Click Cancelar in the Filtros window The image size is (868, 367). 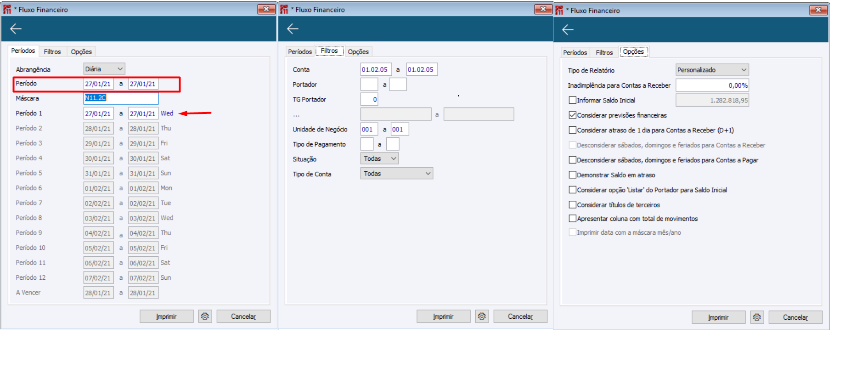tap(520, 316)
